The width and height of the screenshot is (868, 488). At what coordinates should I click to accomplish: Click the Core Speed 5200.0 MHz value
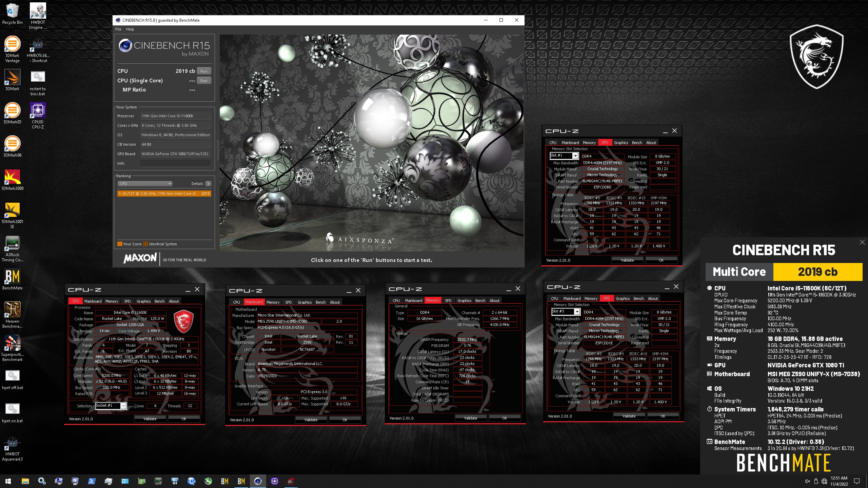(x=112, y=375)
